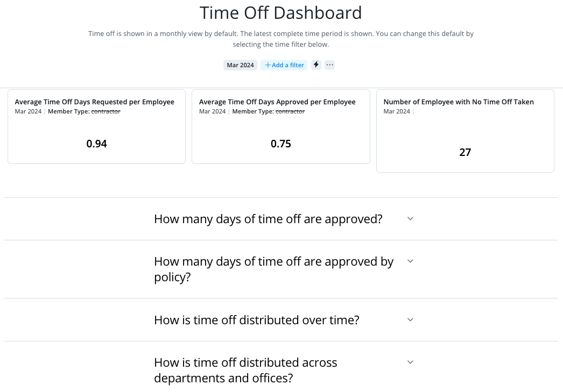Screen dimensions: 563x392
Task: Select the No Time Off Taken card
Action: click(466, 131)
